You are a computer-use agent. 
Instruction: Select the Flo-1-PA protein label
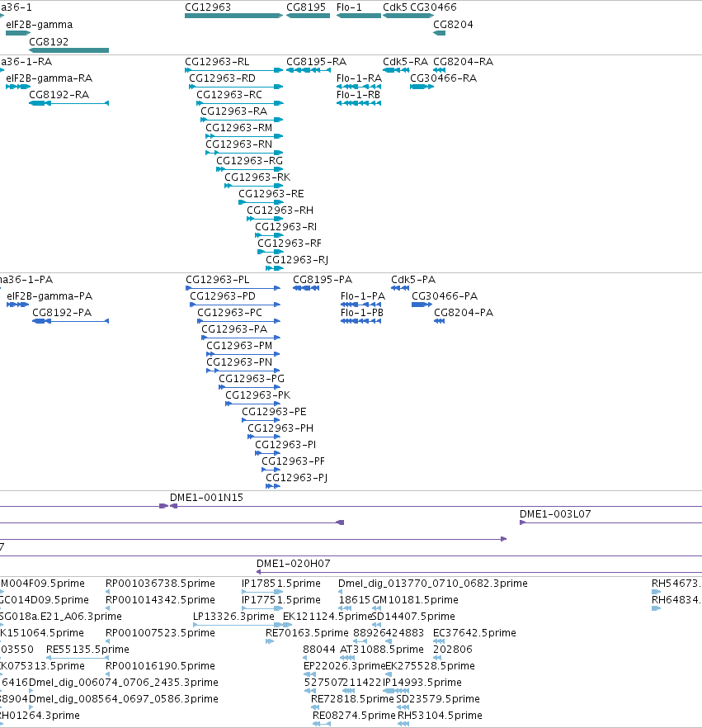362,295
